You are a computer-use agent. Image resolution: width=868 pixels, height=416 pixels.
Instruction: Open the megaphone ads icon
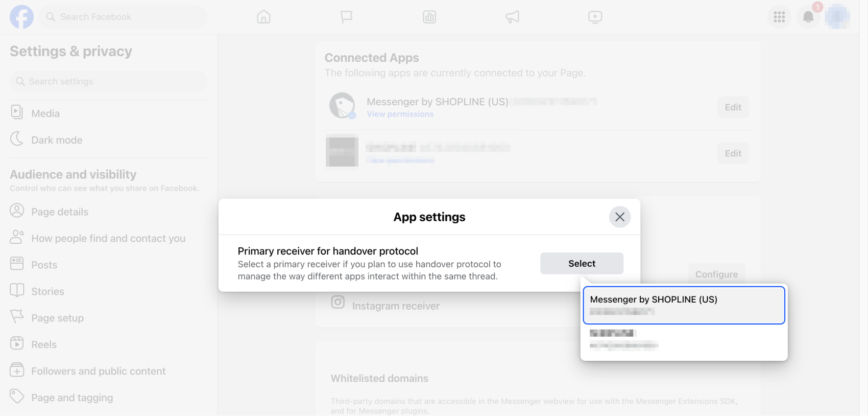point(512,17)
